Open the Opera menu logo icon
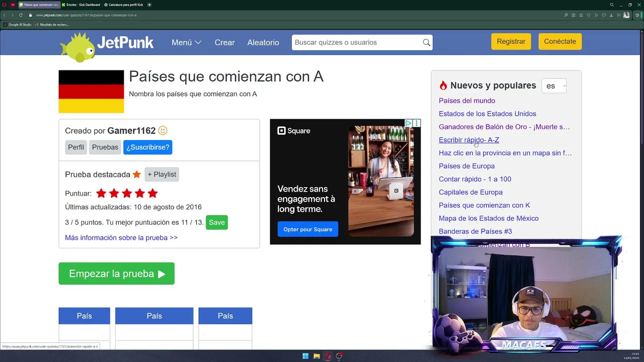This screenshot has height=362, width=644. pos(5,5)
